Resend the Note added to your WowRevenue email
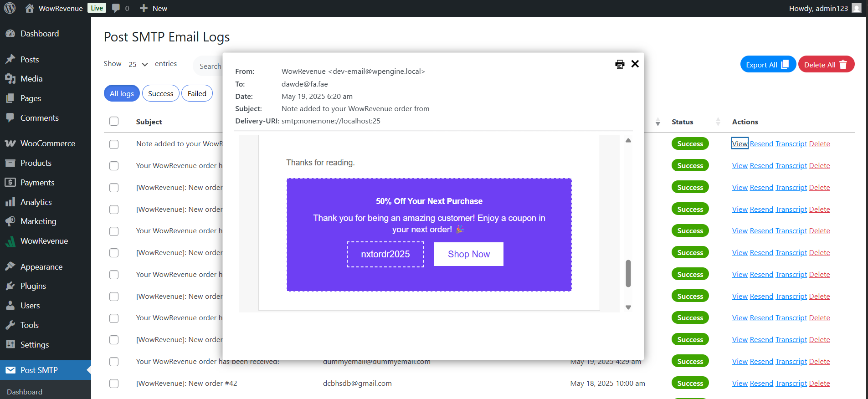 (761, 143)
